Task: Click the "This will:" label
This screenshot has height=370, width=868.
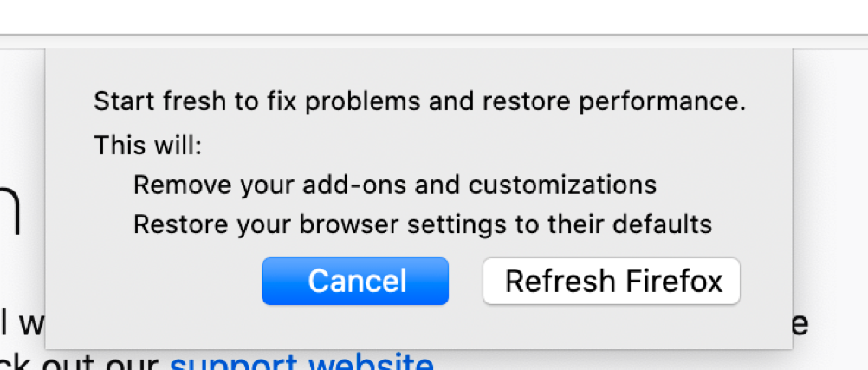Action: [x=147, y=145]
